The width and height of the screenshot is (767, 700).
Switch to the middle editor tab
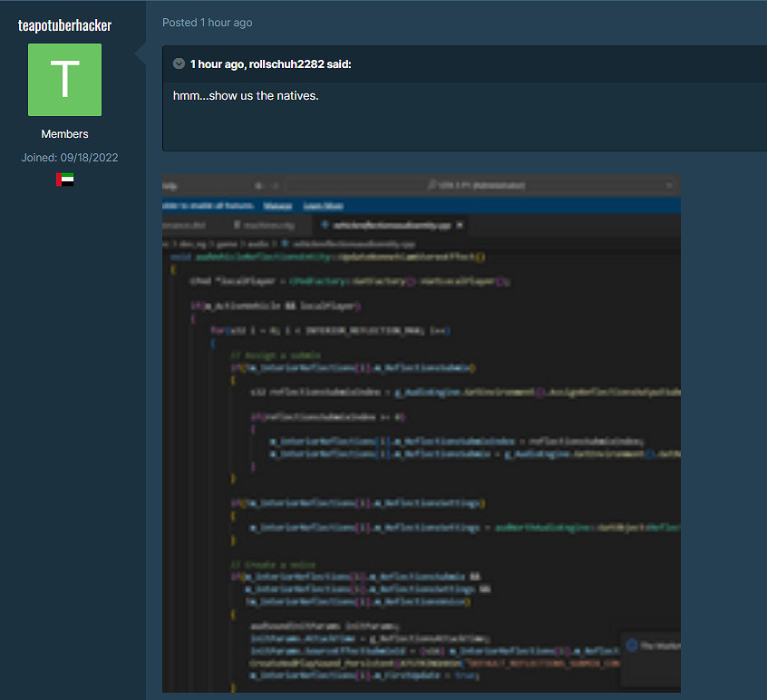pos(267,225)
